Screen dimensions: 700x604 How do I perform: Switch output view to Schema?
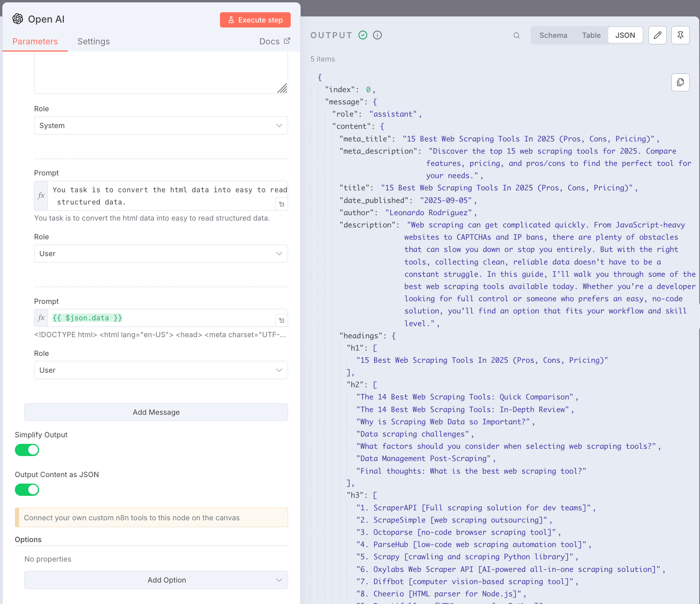553,35
